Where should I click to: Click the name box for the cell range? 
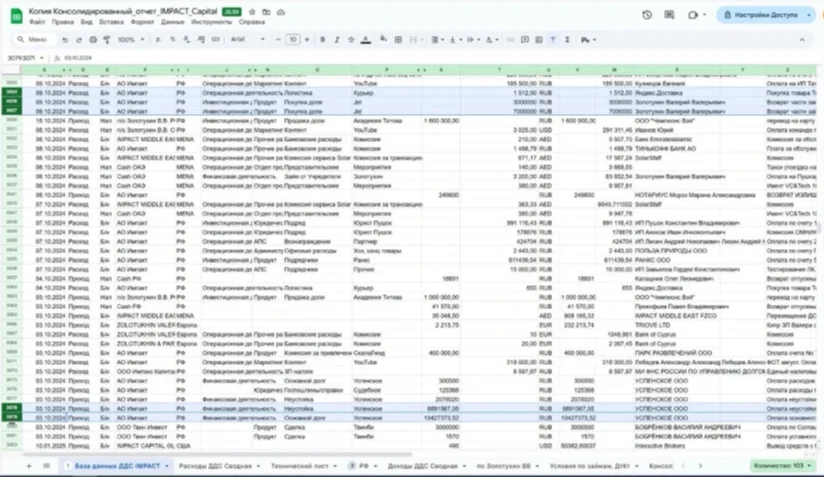(25, 58)
